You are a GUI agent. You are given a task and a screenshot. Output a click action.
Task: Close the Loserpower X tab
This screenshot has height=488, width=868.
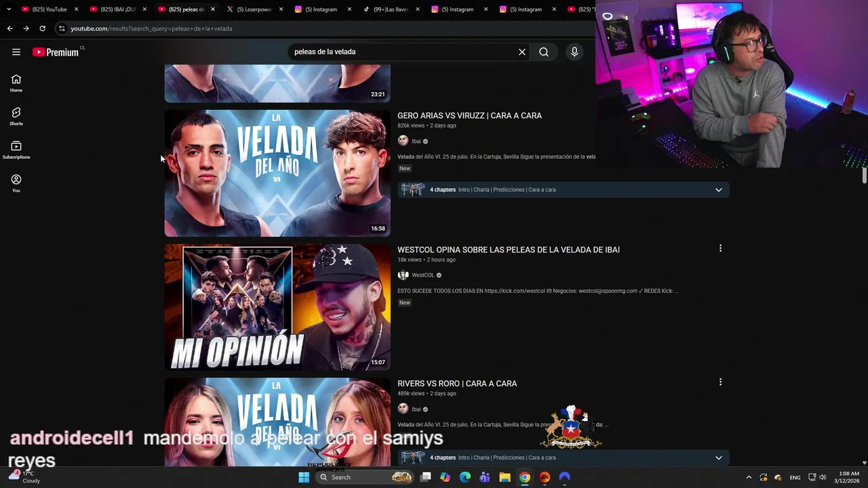pyautogui.click(x=281, y=9)
